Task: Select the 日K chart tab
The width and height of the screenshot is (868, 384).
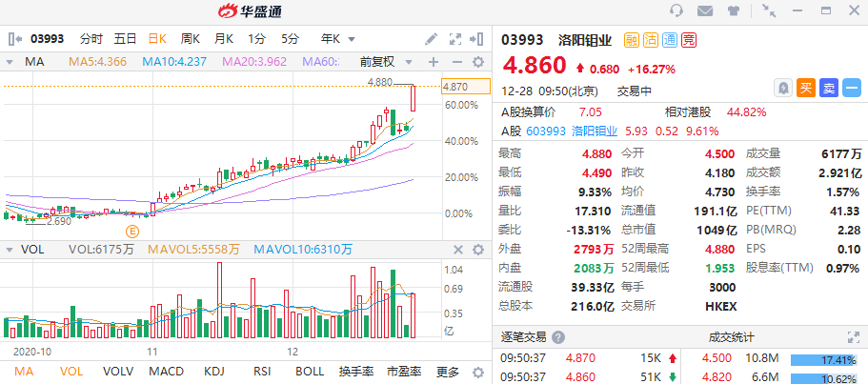Action: tap(157, 39)
